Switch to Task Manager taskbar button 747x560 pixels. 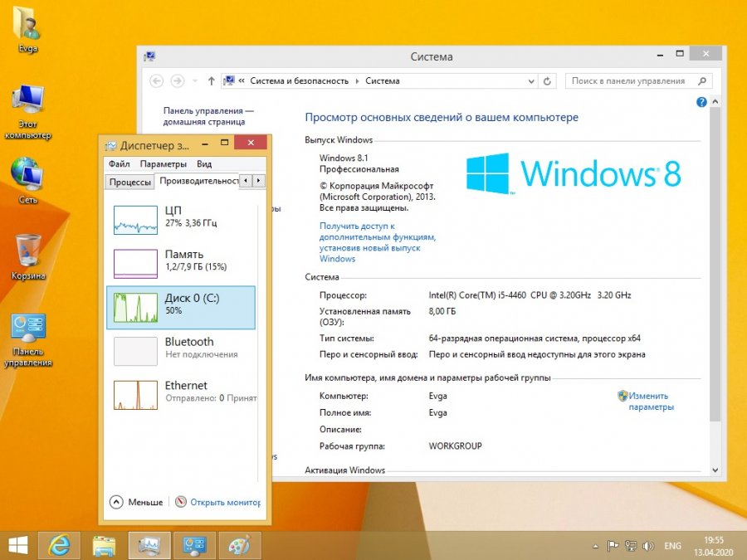click(149, 545)
